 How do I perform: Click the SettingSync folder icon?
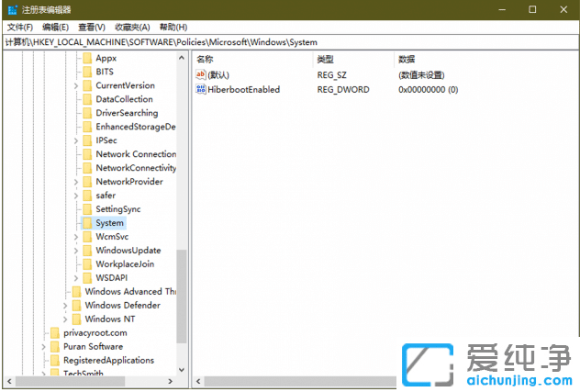pyautogui.click(x=87, y=209)
